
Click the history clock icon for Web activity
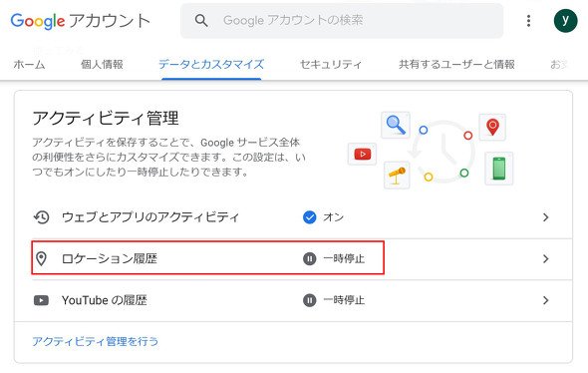tap(41, 216)
